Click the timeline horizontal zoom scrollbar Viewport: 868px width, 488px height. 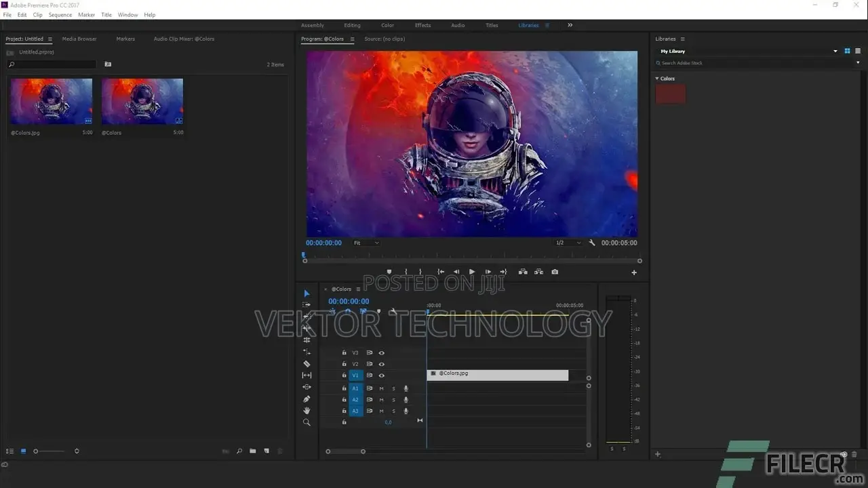pyautogui.click(x=345, y=451)
